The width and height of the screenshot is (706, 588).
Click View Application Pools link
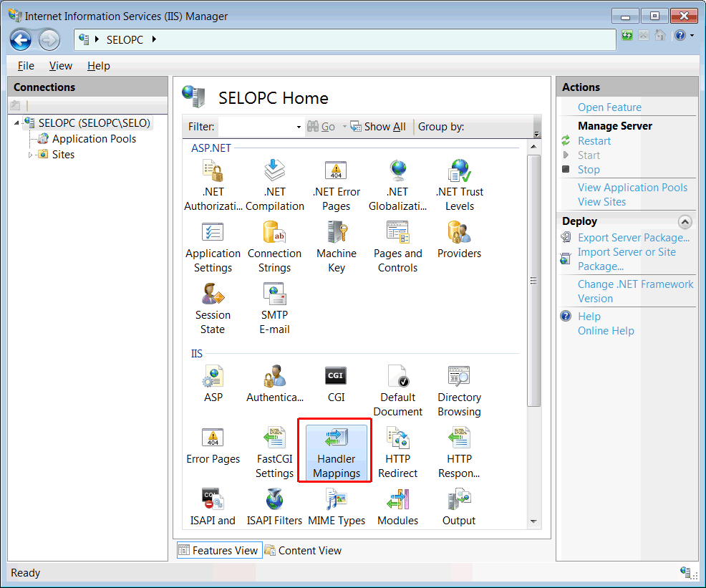tap(632, 188)
